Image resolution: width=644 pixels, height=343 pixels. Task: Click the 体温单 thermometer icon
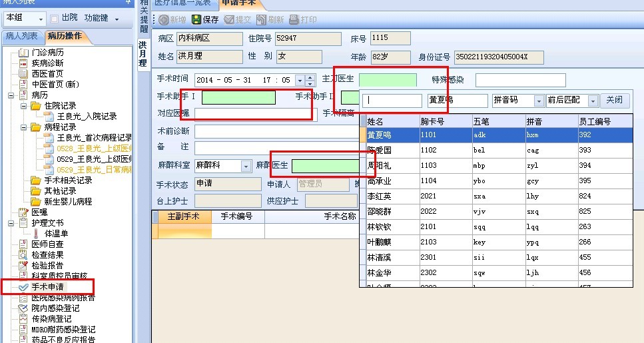point(36,234)
